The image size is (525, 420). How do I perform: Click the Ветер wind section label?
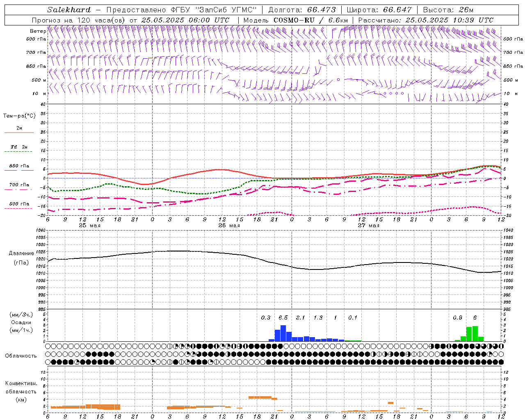pos(38,31)
